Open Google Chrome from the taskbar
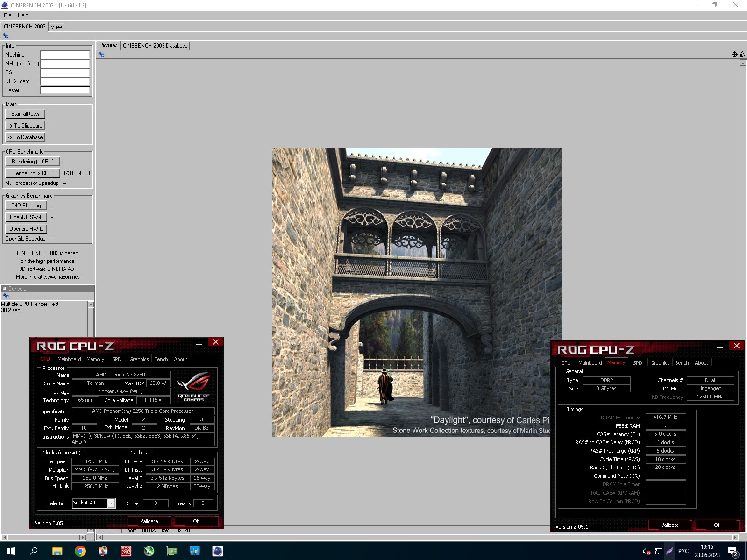The height and width of the screenshot is (560, 747). 80,551
